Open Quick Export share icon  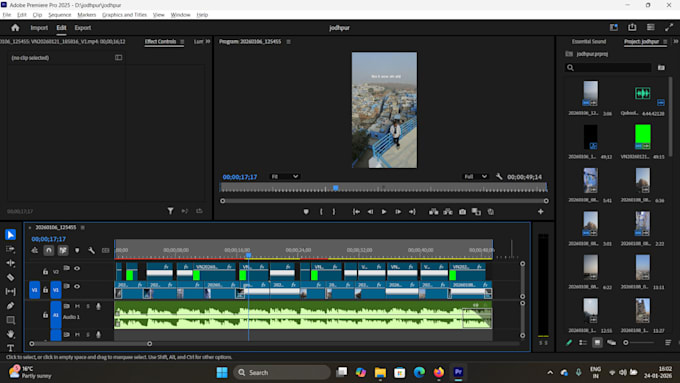coord(632,27)
